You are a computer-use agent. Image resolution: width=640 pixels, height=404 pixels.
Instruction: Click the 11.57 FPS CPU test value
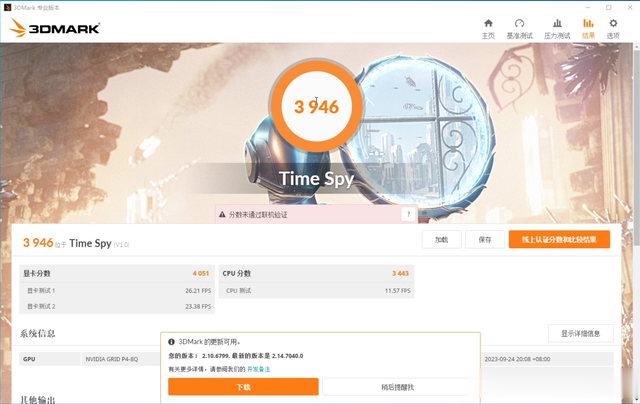click(398, 291)
